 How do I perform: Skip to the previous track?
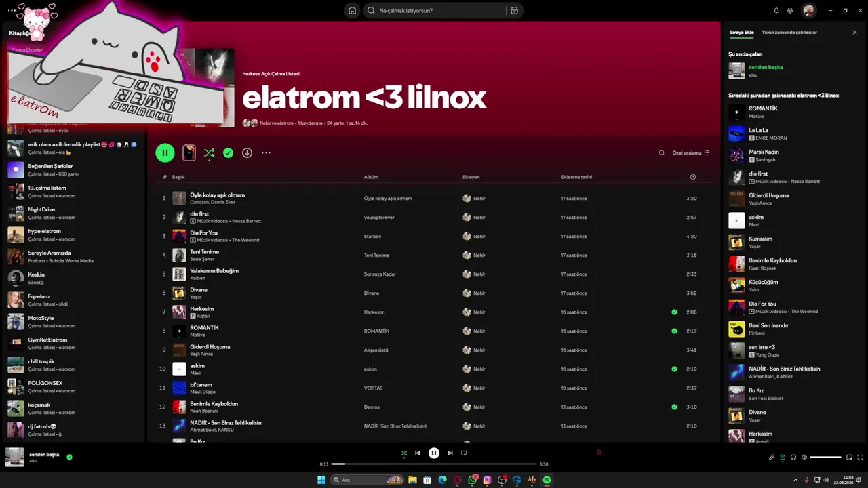pos(418,453)
